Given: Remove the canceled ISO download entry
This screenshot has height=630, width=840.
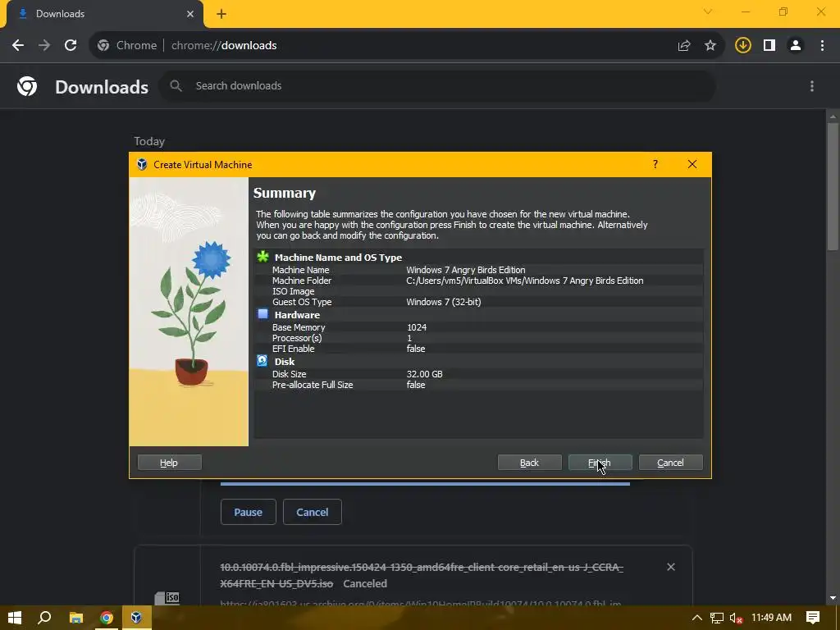Looking at the screenshot, I should tap(671, 567).
